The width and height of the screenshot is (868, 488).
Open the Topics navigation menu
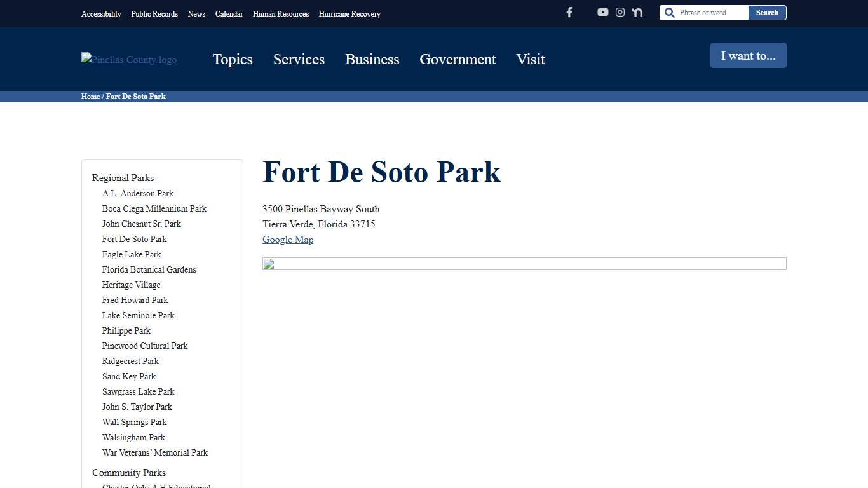point(233,59)
